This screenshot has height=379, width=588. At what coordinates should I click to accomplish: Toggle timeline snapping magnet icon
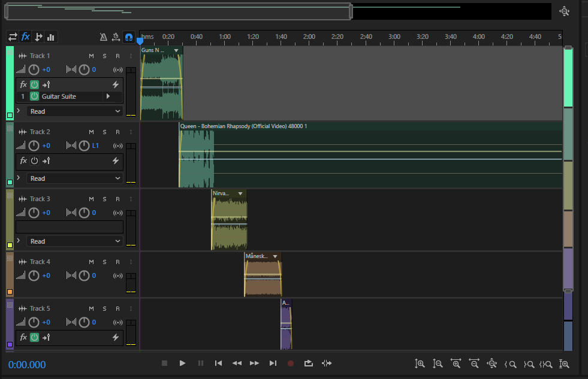(x=128, y=37)
